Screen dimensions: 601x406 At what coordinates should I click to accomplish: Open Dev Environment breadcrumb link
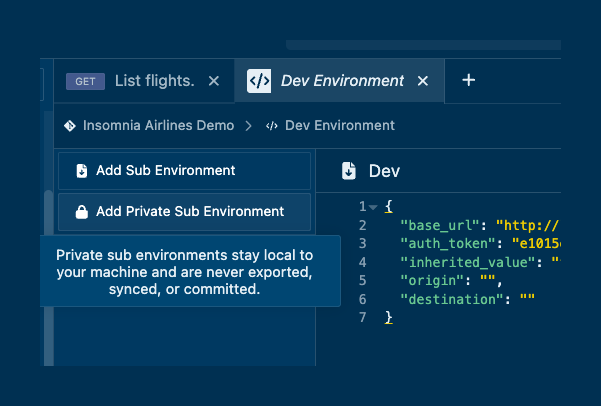pyautogui.click(x=340, y=125)
